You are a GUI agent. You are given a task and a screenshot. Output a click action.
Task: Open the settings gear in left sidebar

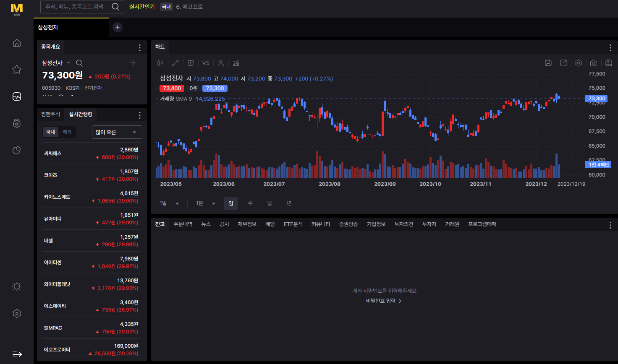point(17,313)
